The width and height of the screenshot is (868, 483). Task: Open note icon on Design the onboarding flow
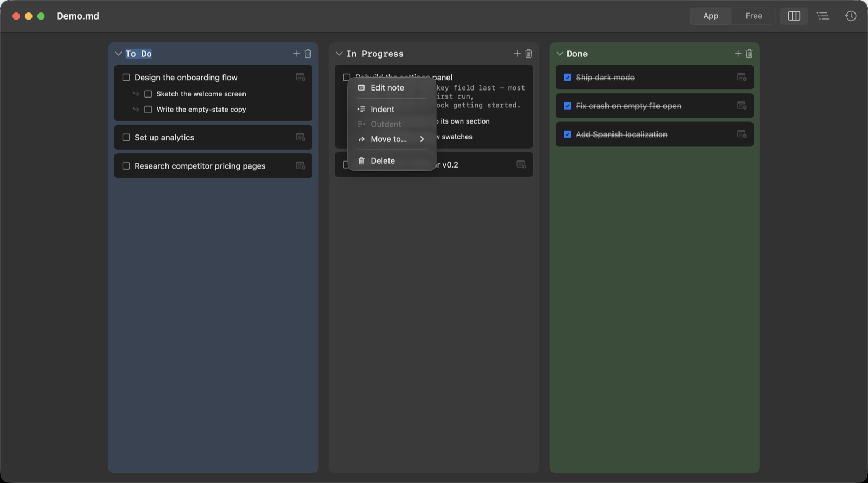pos(301,78)
